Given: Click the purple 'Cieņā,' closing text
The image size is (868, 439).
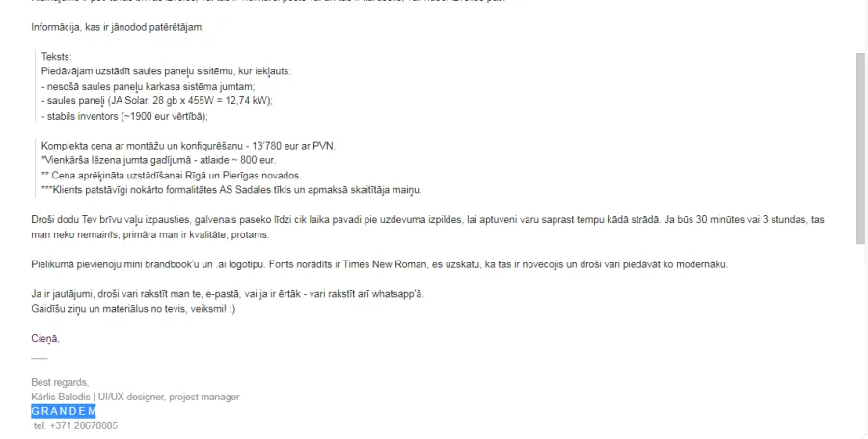Looking at the screenshot, I should point(45,339).
